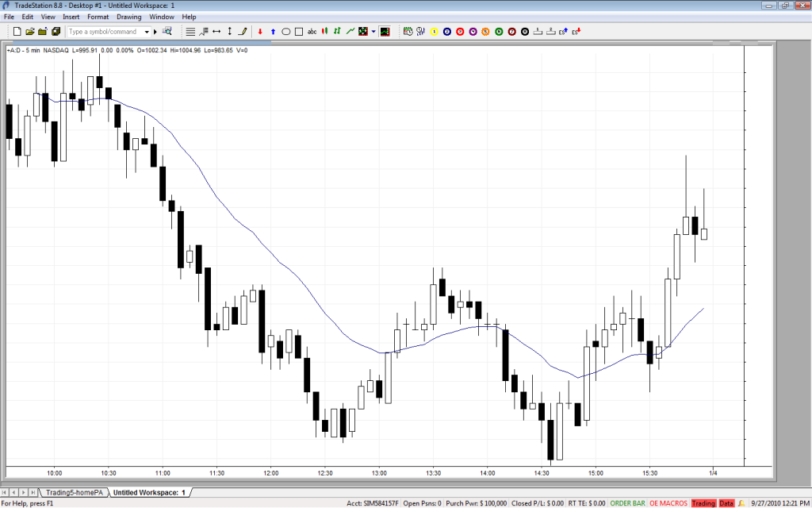Open the Format menu
The height and width of the screenshot is (508, 812).
click(98, 17)
